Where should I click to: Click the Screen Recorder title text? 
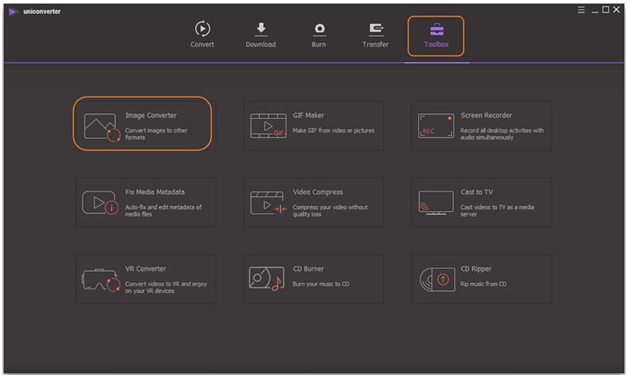point(486,115)
